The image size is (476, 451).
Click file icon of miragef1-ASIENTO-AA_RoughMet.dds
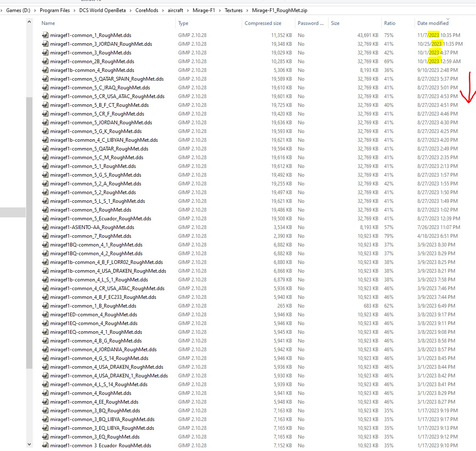45,227
